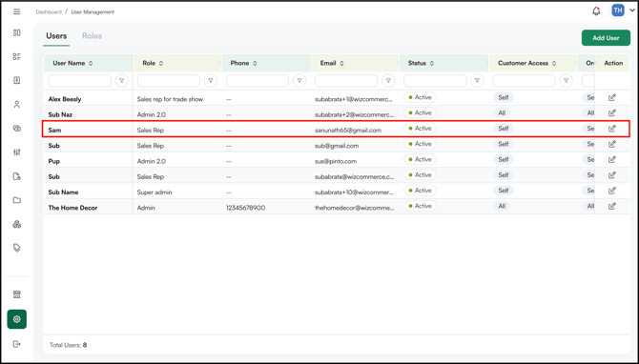Open the TH profile avatar

(618, 10)
